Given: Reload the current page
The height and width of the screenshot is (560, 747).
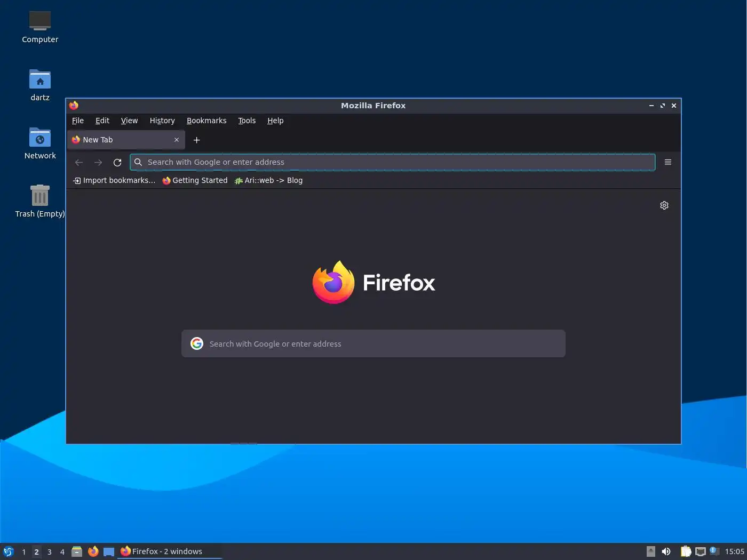Looking at the screenshot, I should (117, 163).
